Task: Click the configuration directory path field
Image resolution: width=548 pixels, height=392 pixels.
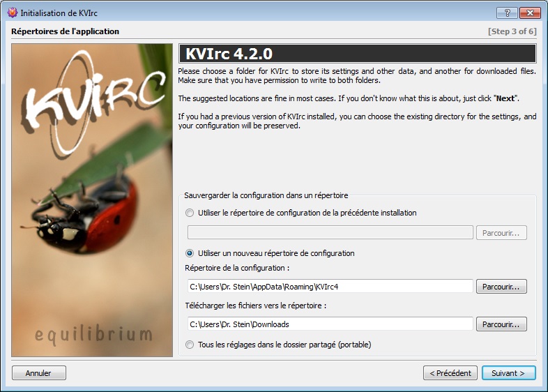Action: 330,286
